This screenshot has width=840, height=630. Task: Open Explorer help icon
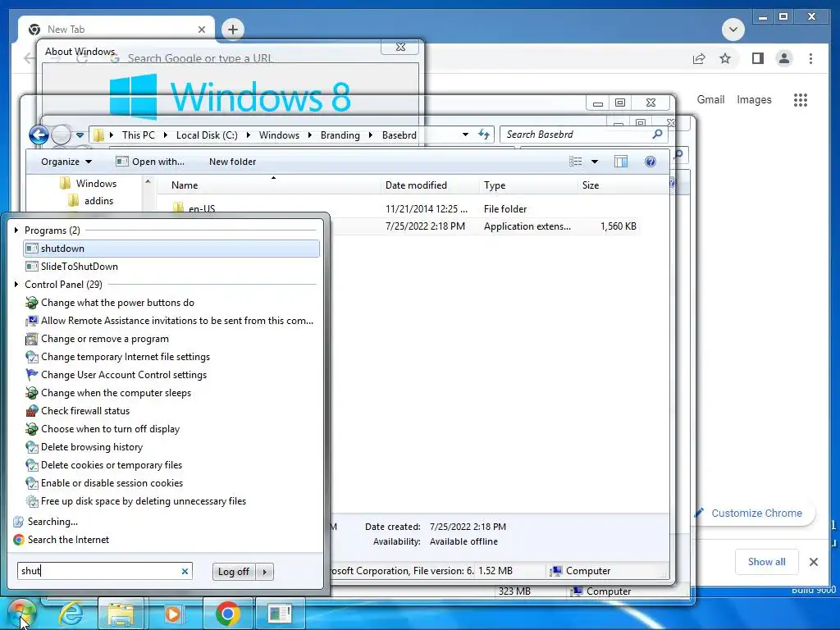(651, 162)
